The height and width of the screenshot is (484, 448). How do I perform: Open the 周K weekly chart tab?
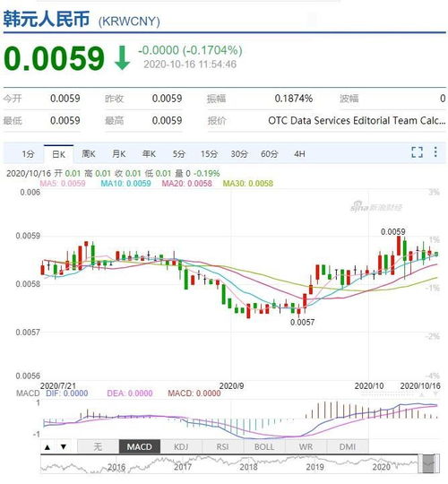click(x=89, y=154)
